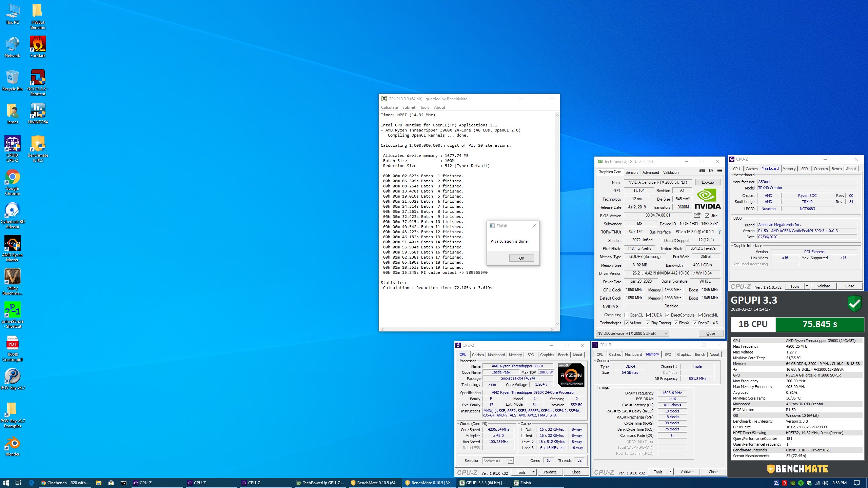
Task: Switch to Sensors tab in GPU-Z
Action: point(632,172)
